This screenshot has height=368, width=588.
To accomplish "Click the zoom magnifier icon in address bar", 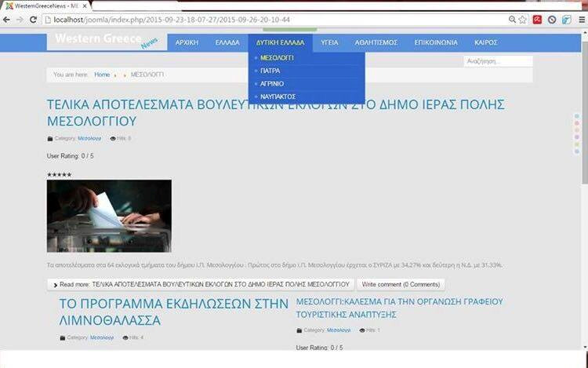I will pyautogui.click(x=512, y=20).
